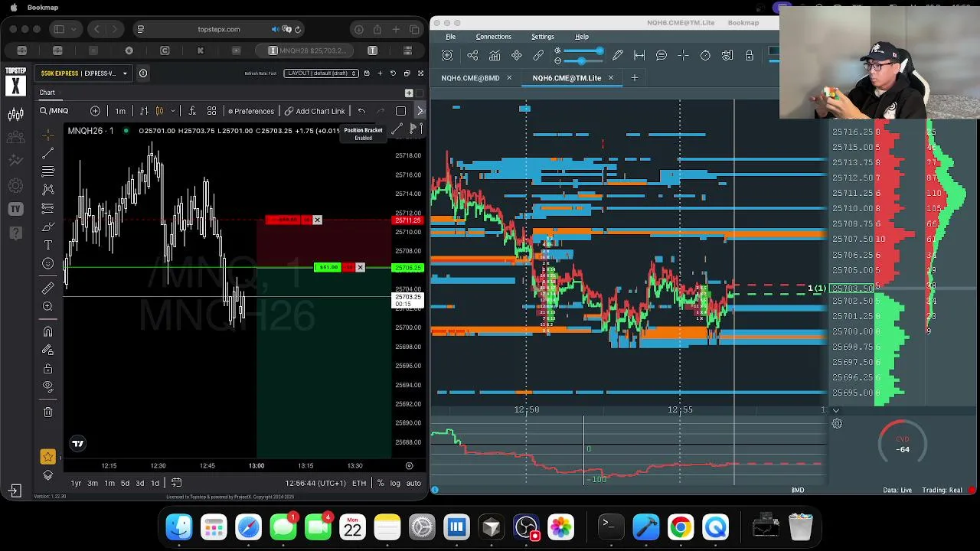Toggle auto scale on chart
Viewport: 980px width, 551px height.
[413, 483]
